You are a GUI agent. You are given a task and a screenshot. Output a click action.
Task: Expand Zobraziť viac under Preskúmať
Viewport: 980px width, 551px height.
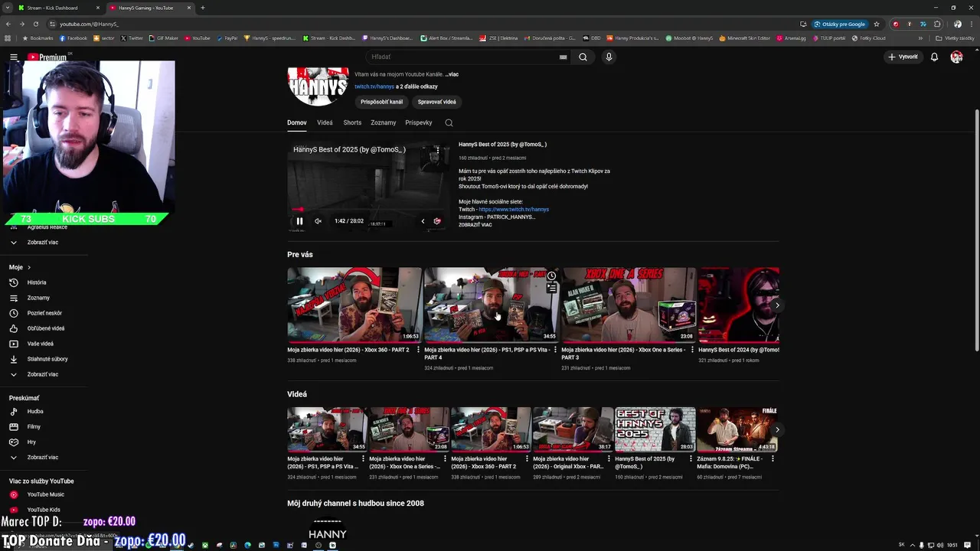[43, 457]
